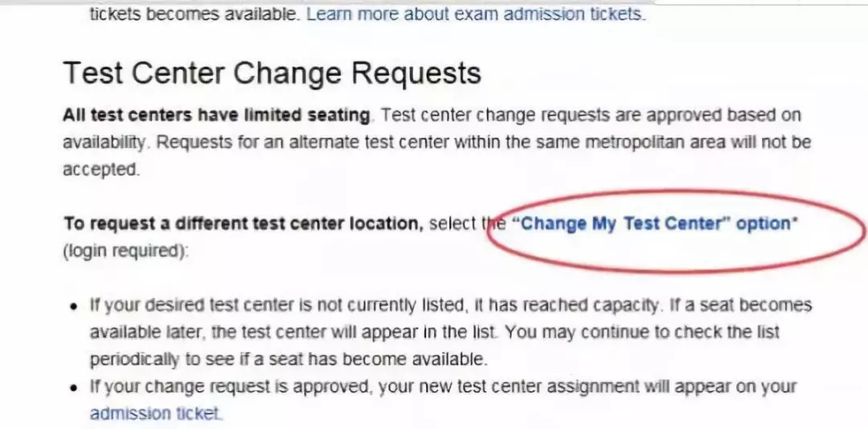
Task: Click the line starting 'available later, the test center'
Action: (434, 332)
